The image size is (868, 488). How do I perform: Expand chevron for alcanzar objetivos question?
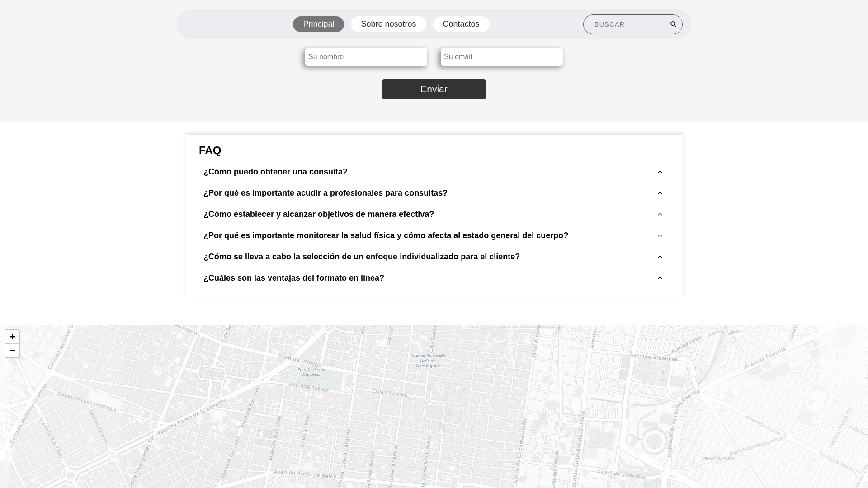660,214
